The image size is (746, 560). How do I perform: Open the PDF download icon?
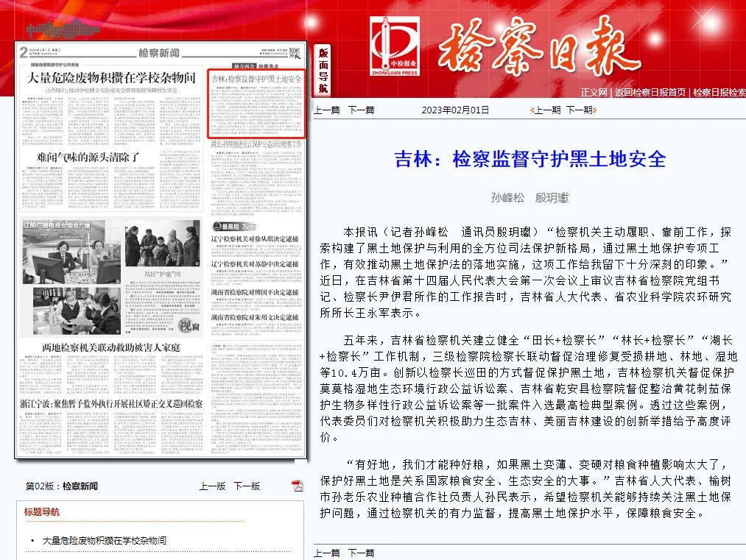click(298, 485)
